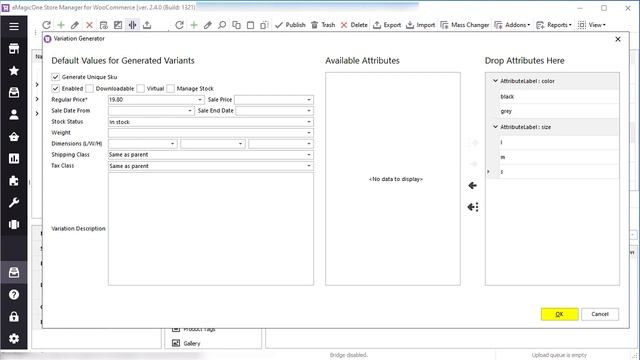Click Export in the toolbar

(x=387, y=25)
